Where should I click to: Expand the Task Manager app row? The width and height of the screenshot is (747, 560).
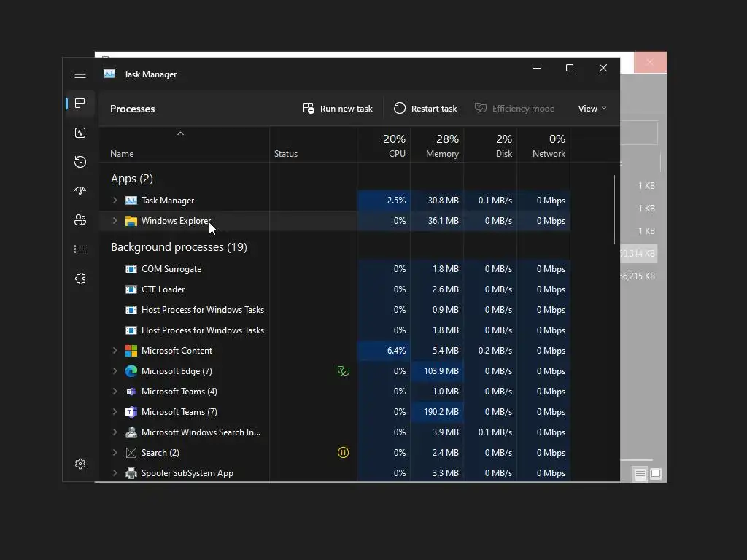click(115, 201)
